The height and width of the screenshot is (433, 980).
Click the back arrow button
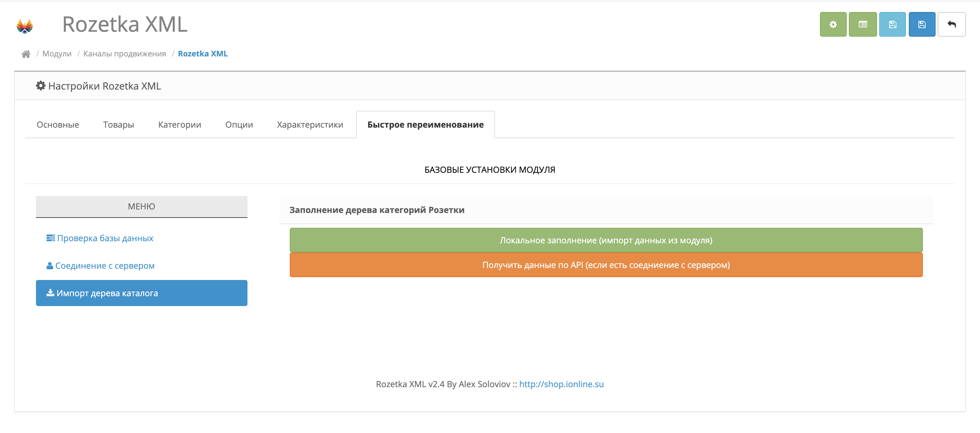click(951, 24)
